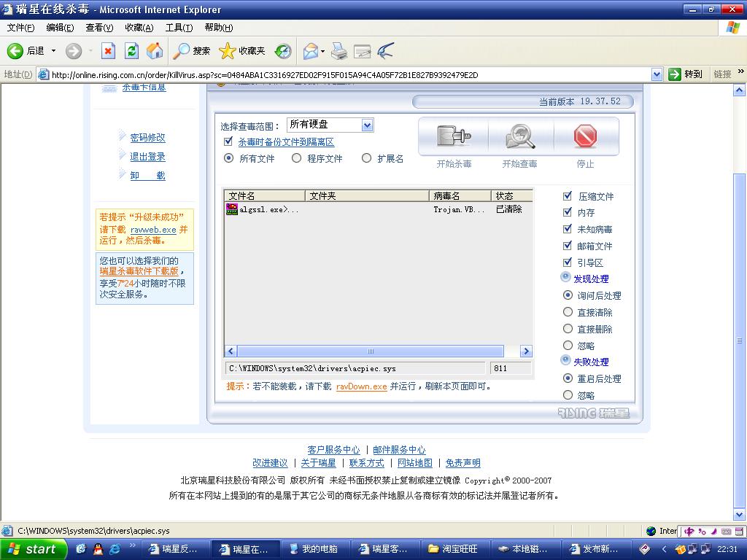Open the 文件(F) menu
Screen dimensions: 747x560
(x=21, y=28)
